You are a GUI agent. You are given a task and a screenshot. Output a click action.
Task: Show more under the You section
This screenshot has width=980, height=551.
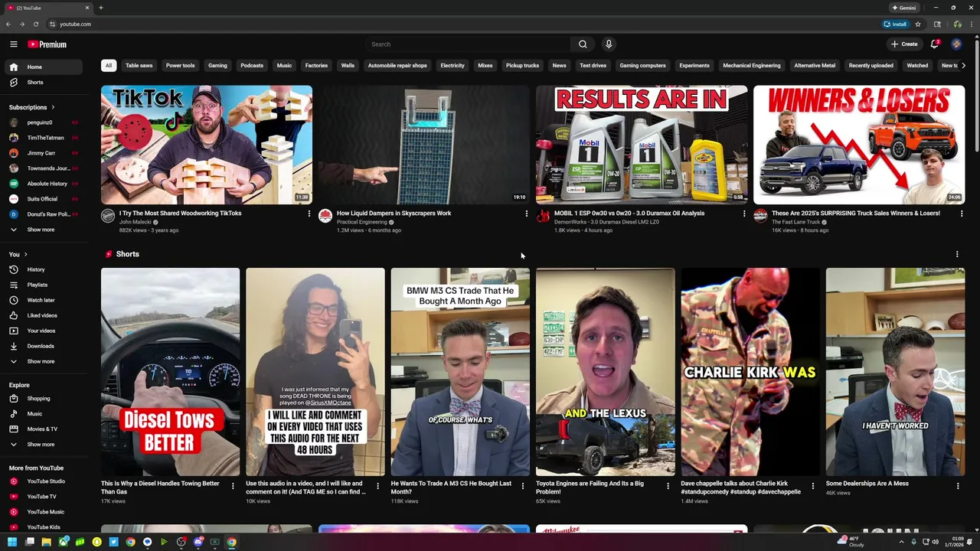43,361
